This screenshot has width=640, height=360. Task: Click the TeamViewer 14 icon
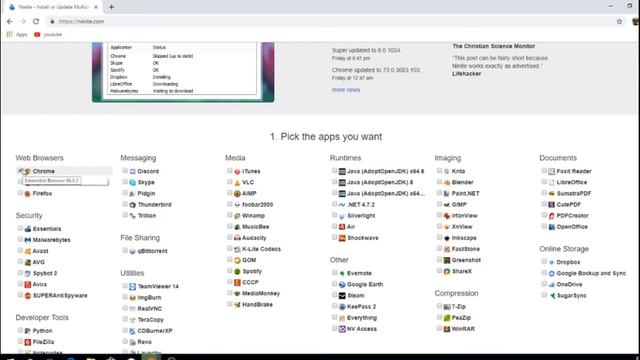point(132,287)
